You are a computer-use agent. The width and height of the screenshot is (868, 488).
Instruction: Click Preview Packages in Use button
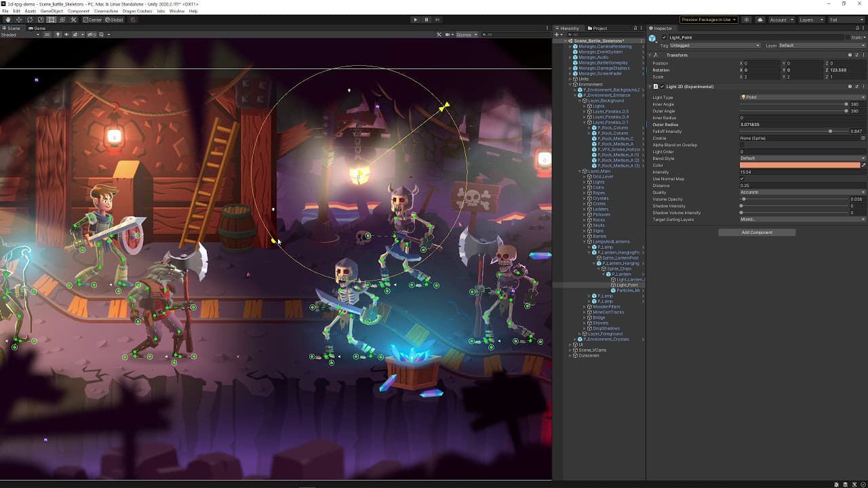pos(709,20)
